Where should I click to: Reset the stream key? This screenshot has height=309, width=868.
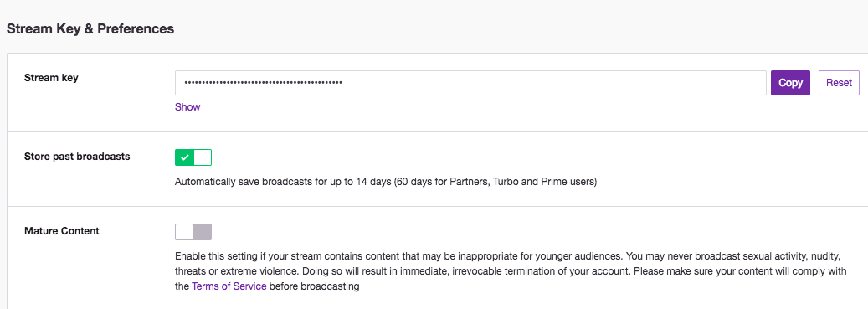[839, 83]
